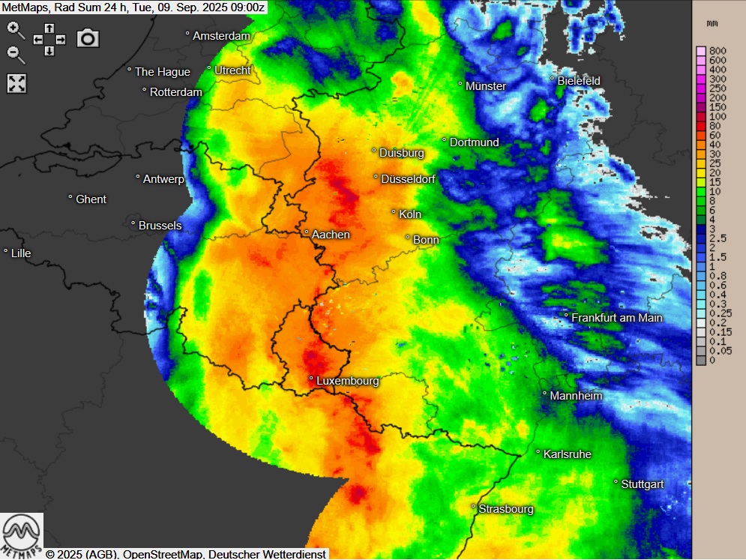Viewport: 746px width, 560px height.
Task: Click the Strasbourg city label
Action: click(506, 509)
